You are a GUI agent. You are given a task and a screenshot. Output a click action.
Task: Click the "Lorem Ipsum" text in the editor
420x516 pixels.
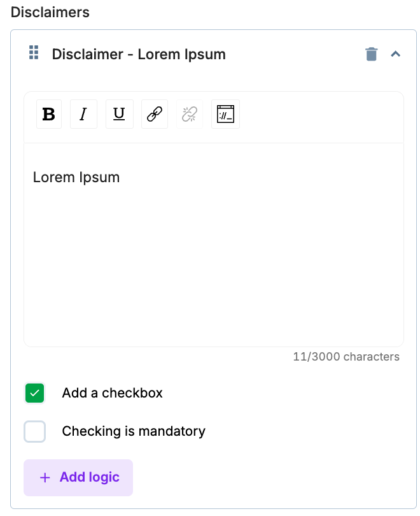coord(76,177)
